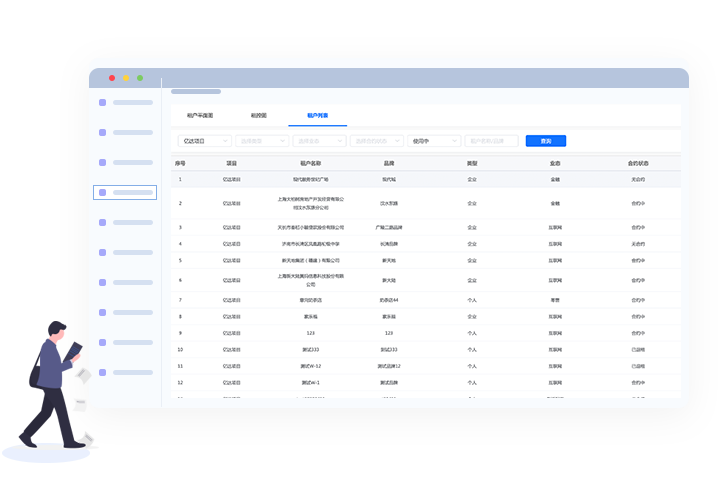
Task: Open the 选择业态 dropdown filter
Action: [319, 141]
